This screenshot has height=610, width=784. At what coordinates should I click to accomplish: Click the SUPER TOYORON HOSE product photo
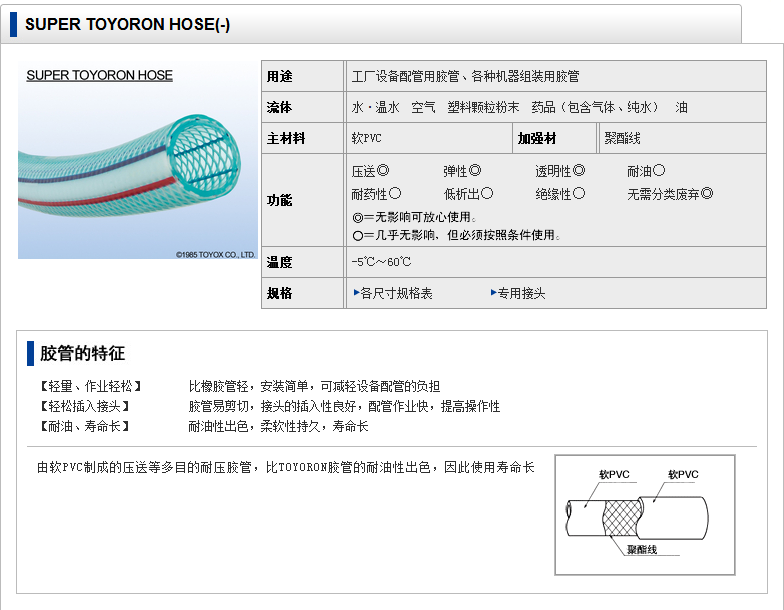click(x=138, y=160)
